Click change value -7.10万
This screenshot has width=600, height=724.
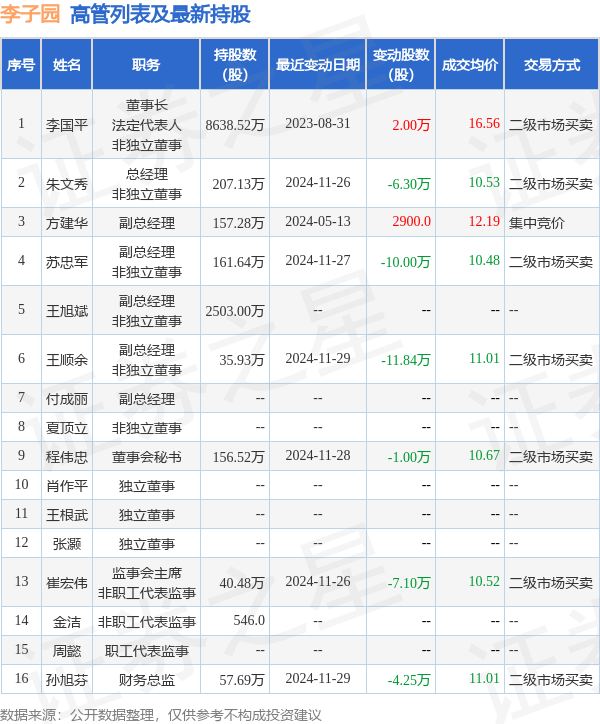click(x=409, y=583)
